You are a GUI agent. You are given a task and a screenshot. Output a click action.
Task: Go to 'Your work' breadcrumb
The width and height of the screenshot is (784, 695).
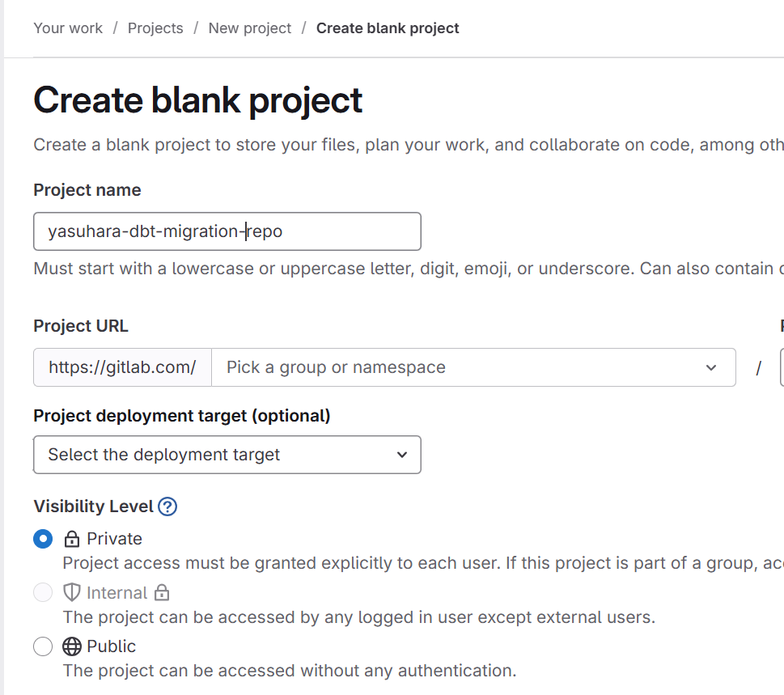click(68, 28)
